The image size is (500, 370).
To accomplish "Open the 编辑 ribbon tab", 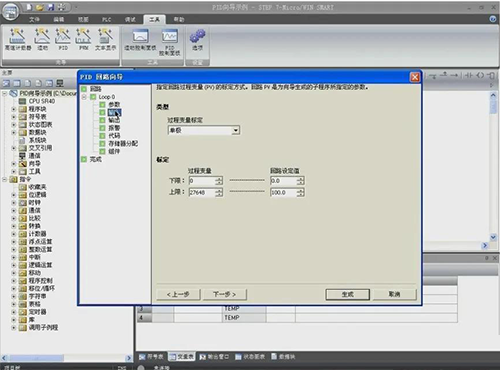I will click(59, 19).
